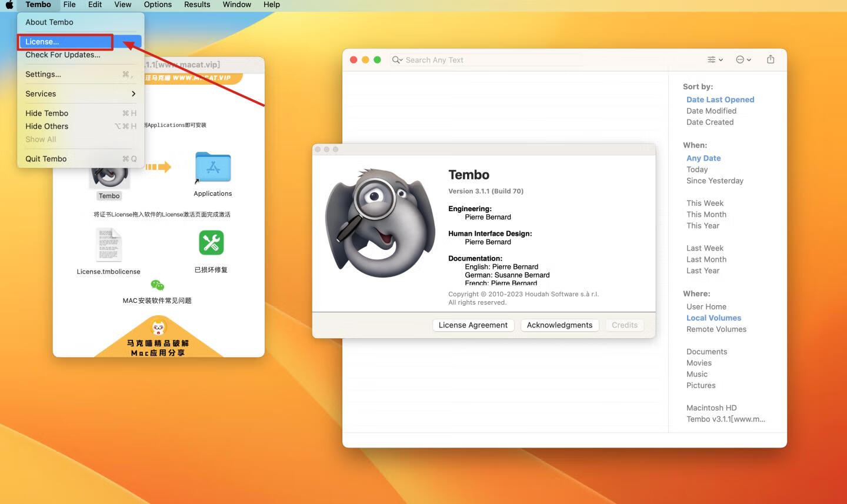
Task: Choose About Tembo from menu
Action: (x=81, y=22)
